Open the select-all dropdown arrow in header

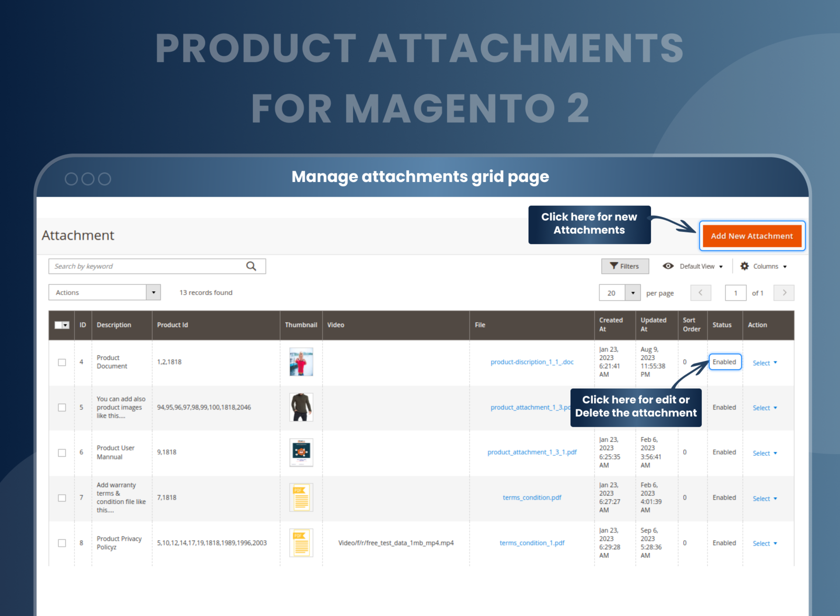click(66, 325)
